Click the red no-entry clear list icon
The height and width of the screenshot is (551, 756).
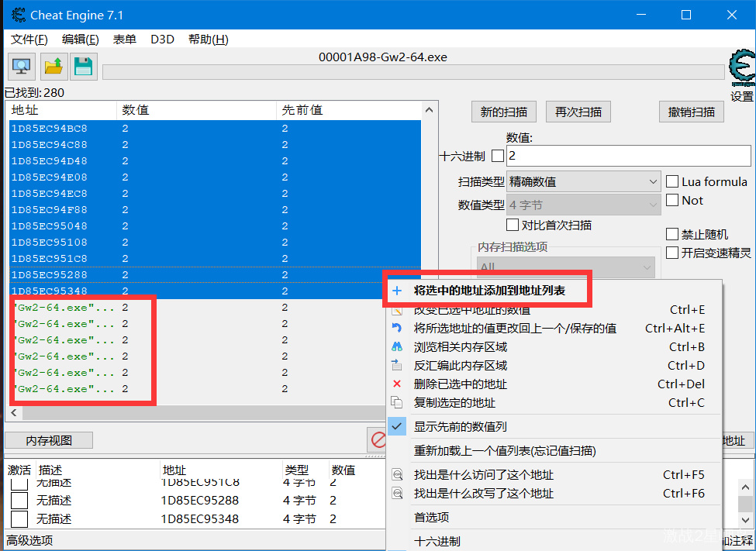(x=378, y=439)
